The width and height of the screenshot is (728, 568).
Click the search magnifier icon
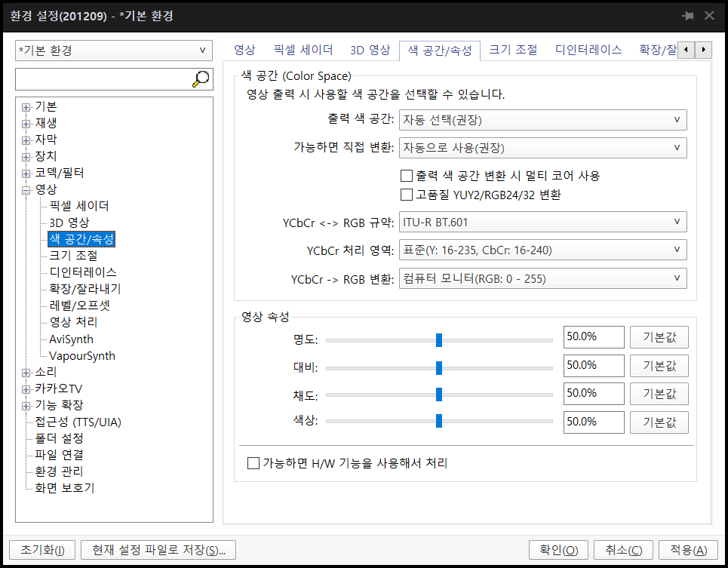(x=201, y=79)
